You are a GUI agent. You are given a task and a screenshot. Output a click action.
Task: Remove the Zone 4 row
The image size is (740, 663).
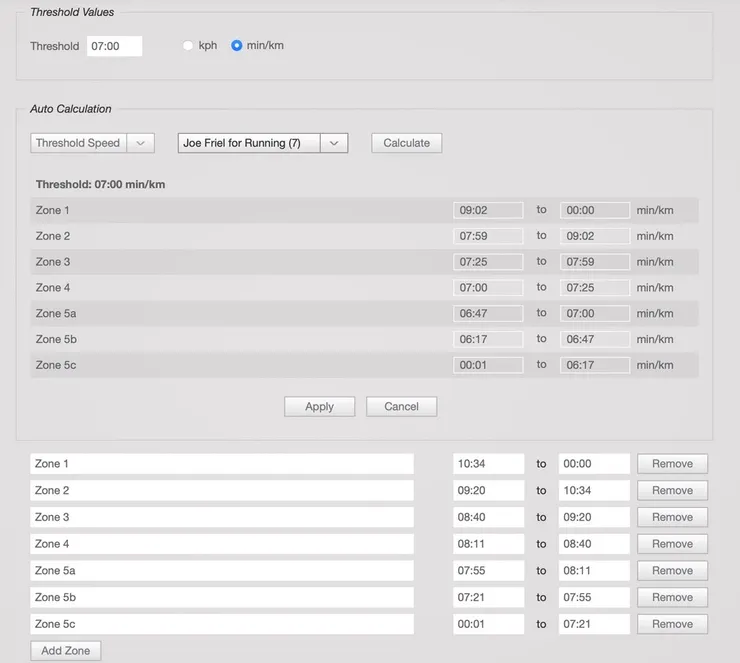(672, 544)
